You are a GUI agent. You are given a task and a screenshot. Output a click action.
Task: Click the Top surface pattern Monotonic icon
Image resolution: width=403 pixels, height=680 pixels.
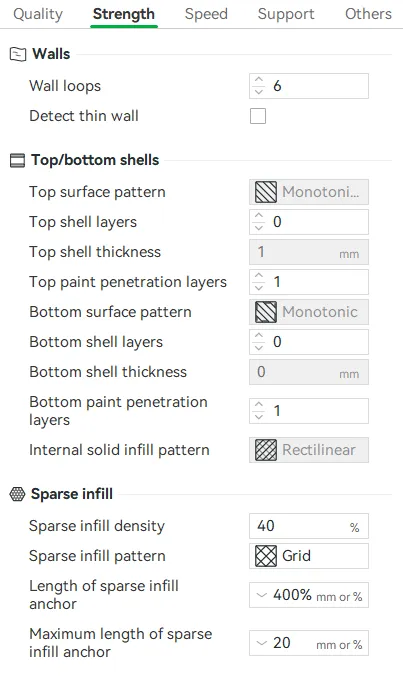[x=265, y=192]
